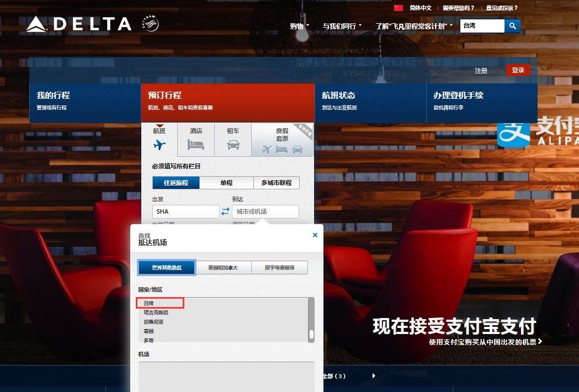579x392 pixels.
Task: Expand the 与我们同行 dropdown menu
Action: [x=342, y=26]
